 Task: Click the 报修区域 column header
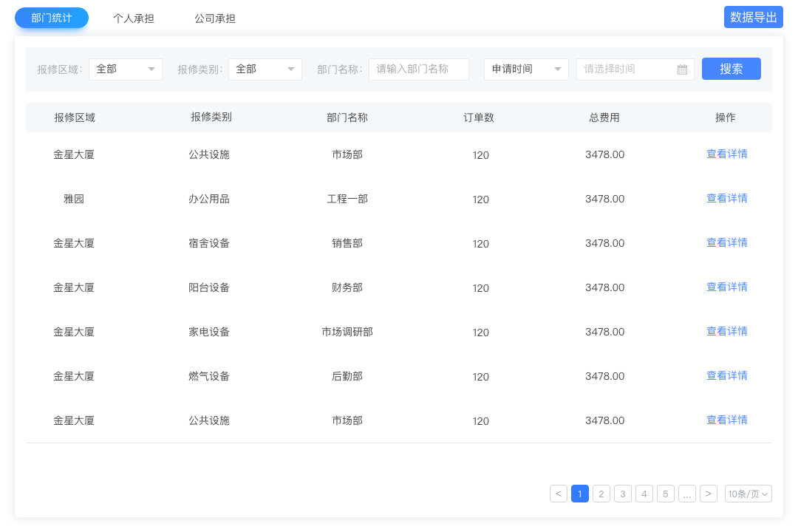[x=75, y=117]
